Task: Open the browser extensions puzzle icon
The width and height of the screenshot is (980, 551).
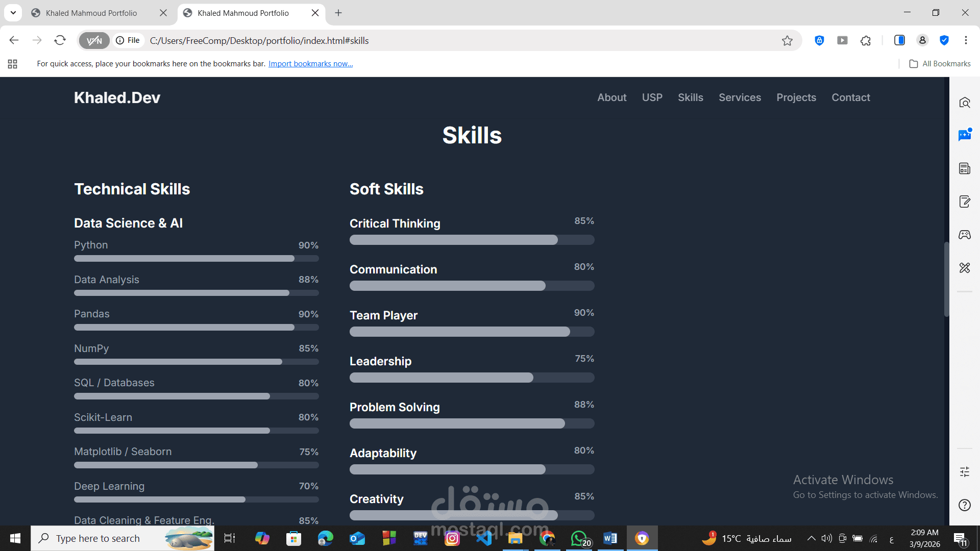Action: click(866, 41)
